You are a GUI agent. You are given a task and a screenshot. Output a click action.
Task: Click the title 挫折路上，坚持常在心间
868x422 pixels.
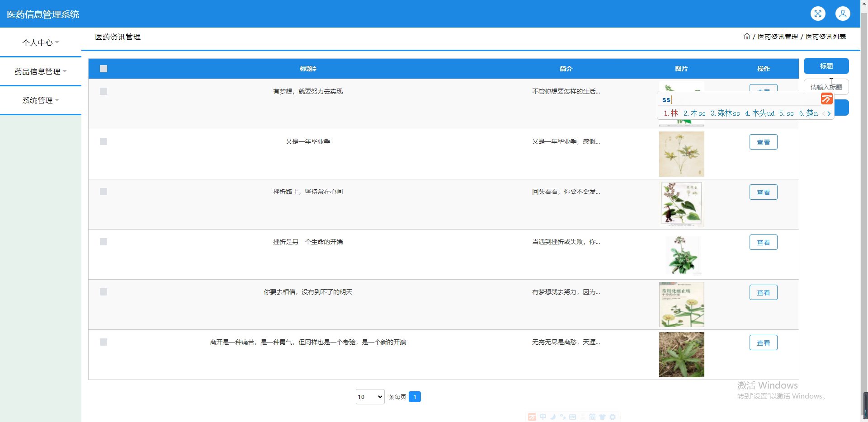308,192
